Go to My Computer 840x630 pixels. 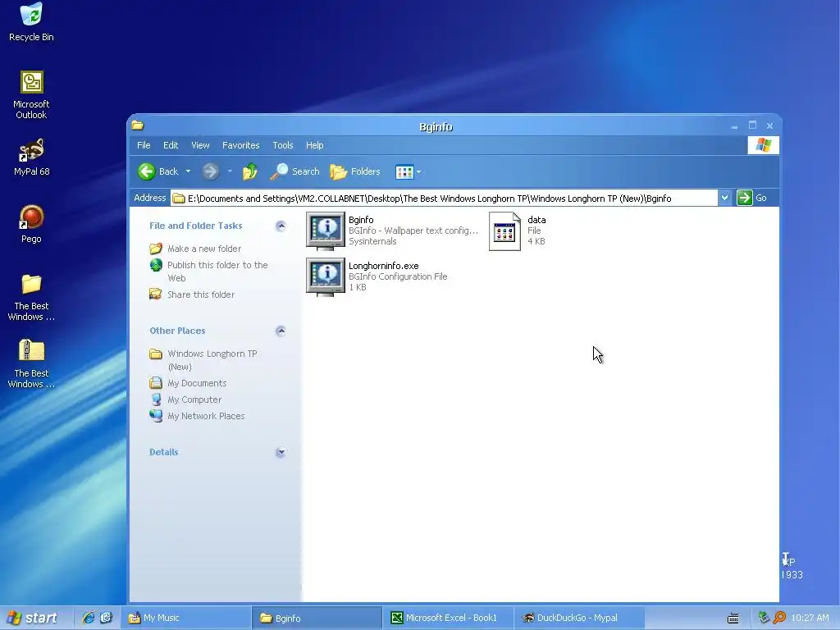tap(194, 399)
